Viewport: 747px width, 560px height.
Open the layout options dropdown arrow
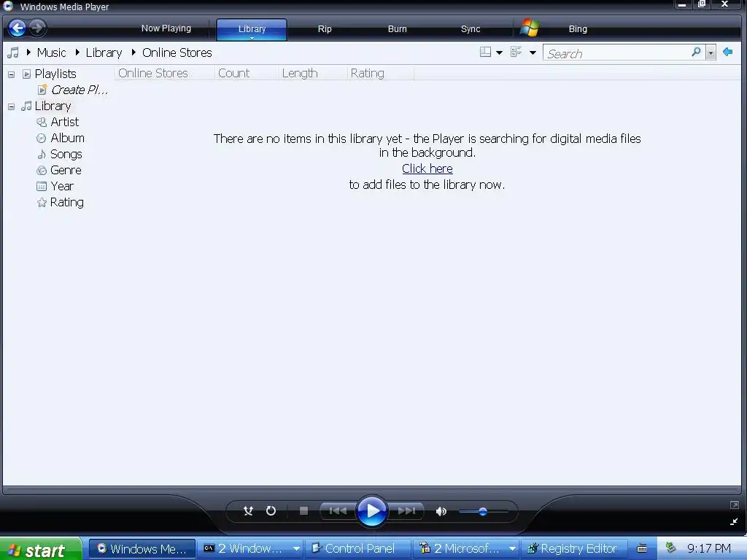pos(499,52)
